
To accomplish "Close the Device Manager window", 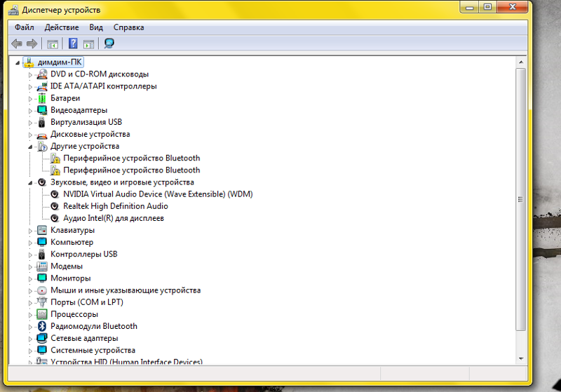I will click(513, 8).
